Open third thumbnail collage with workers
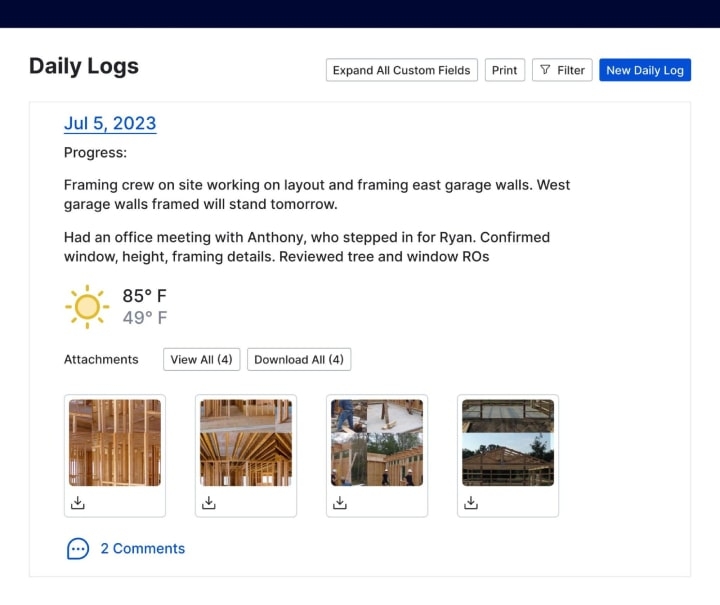The height and width of the screenshot is (605, 720). click(x=377, y=443)
